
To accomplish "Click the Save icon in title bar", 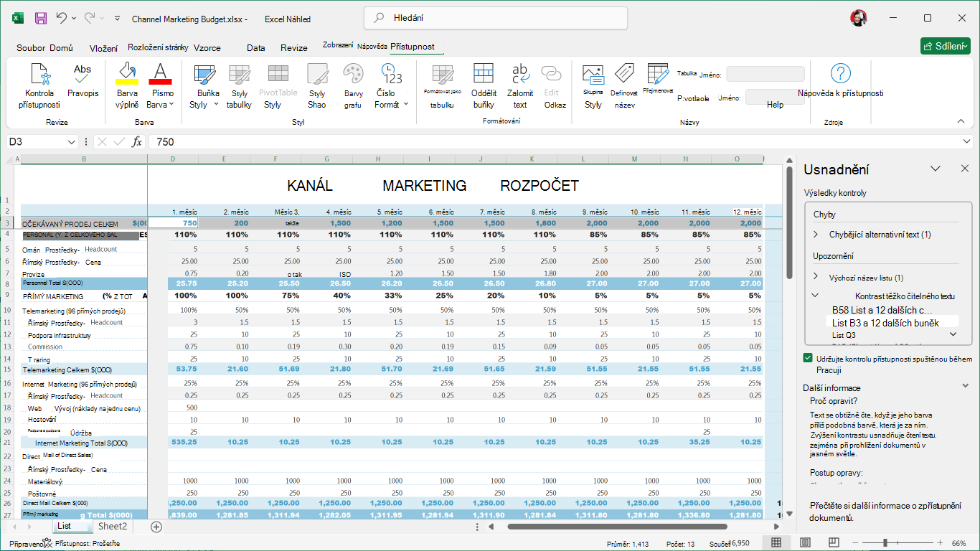I will 41,19.
